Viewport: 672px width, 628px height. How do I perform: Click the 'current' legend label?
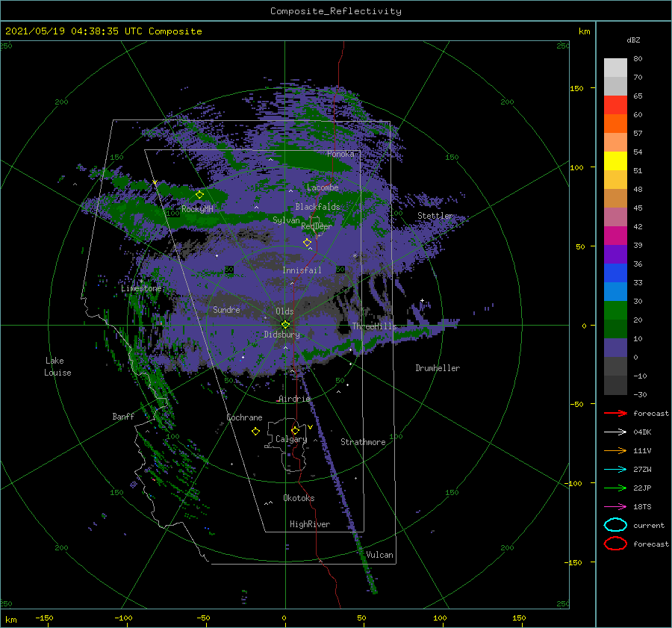(649, 526)
